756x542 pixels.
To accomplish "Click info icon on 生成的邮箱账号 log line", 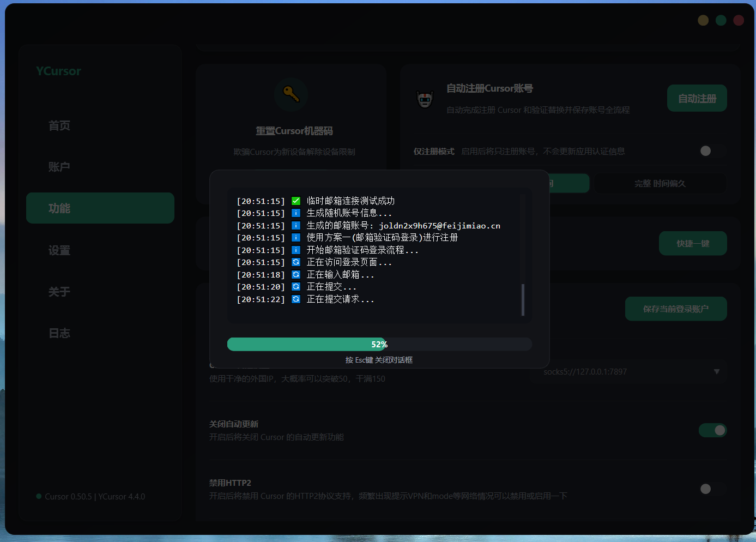I will pos(296,225).
